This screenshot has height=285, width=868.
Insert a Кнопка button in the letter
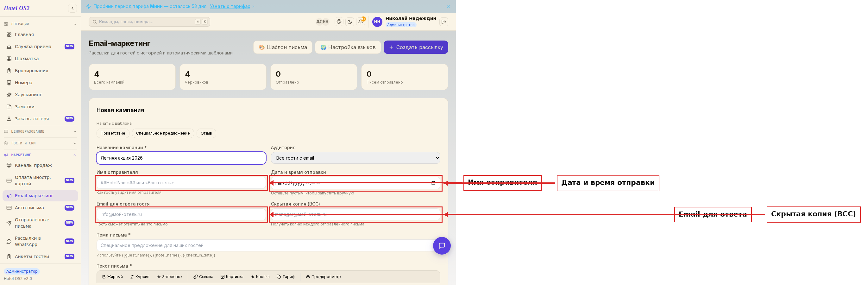point(260,277)
